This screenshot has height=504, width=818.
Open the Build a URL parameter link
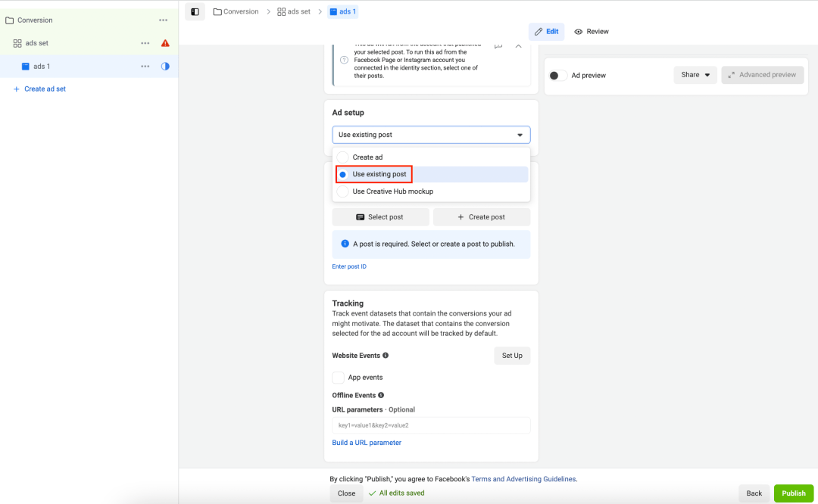[x=367, y=443]
